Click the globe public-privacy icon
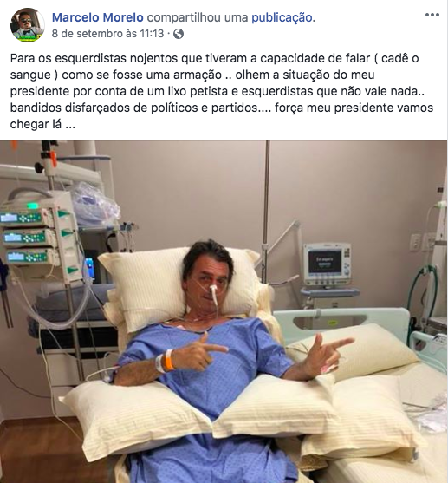 pyautogui.click(x=179, y=34)
